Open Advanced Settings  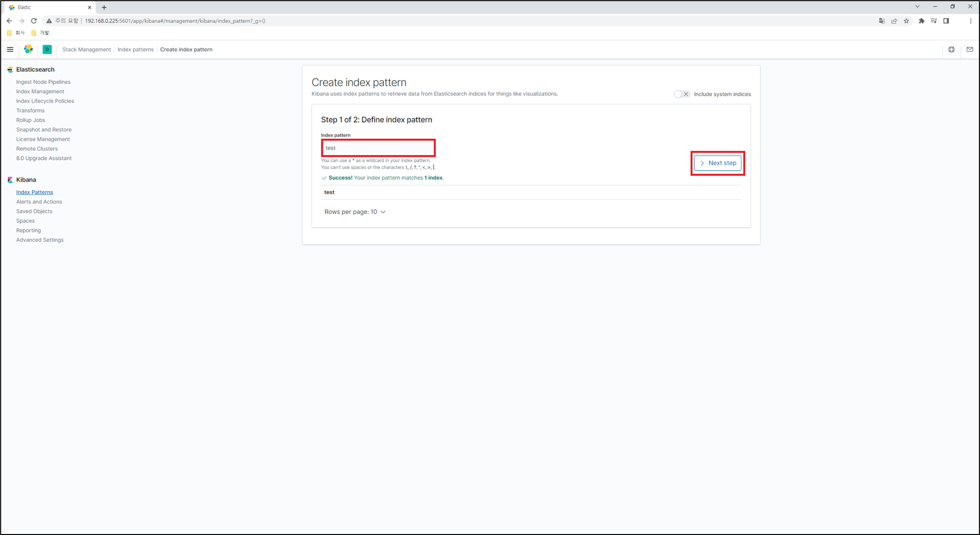point(40,240)
